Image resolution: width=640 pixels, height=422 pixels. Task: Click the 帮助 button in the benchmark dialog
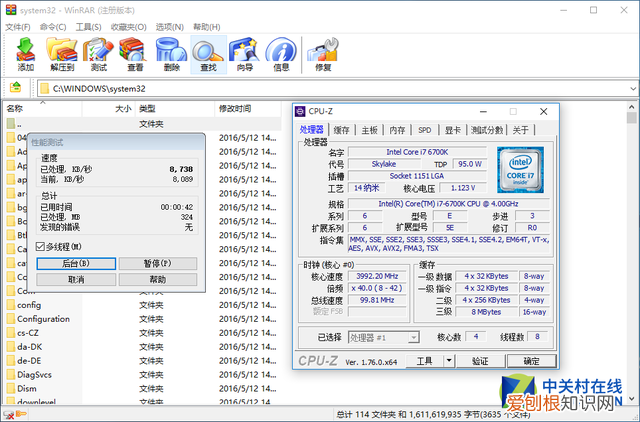158,280
